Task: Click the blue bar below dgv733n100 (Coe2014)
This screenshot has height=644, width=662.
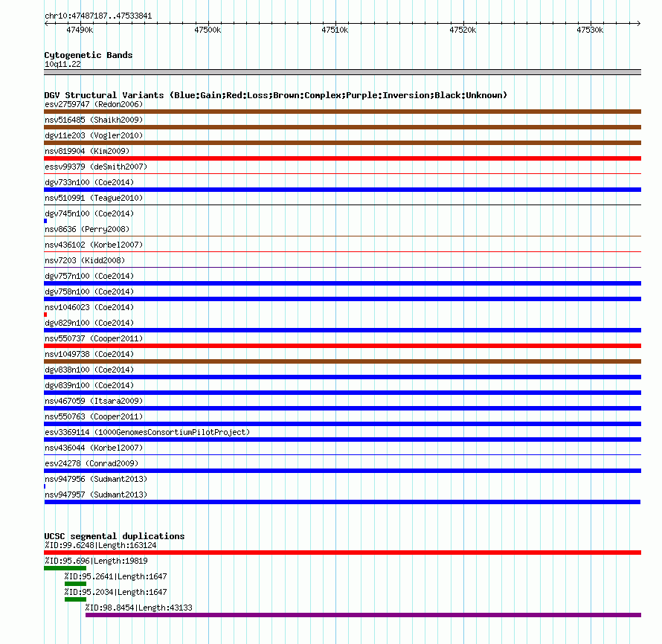Action: click(342, 190)
